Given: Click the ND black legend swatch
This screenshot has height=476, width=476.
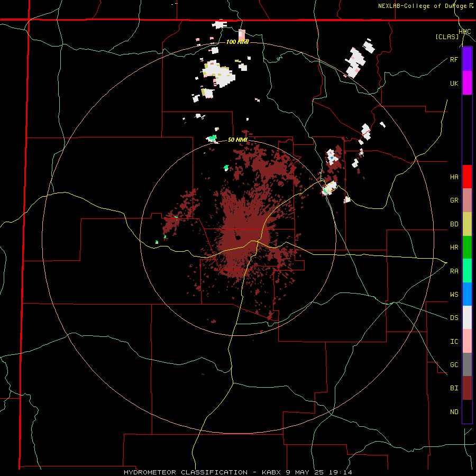Looking at the screenshot, I should point(467,411).
